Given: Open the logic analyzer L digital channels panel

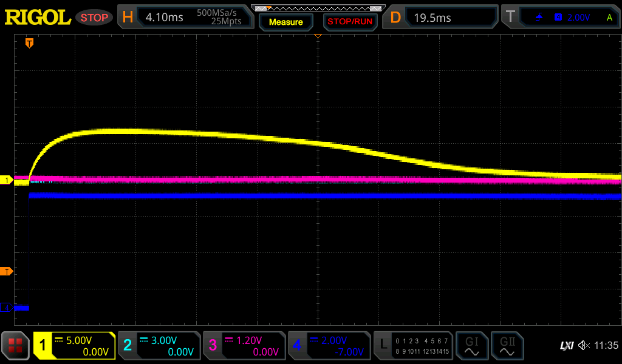Looking at the screenshot, I should (x=413, y=346).
